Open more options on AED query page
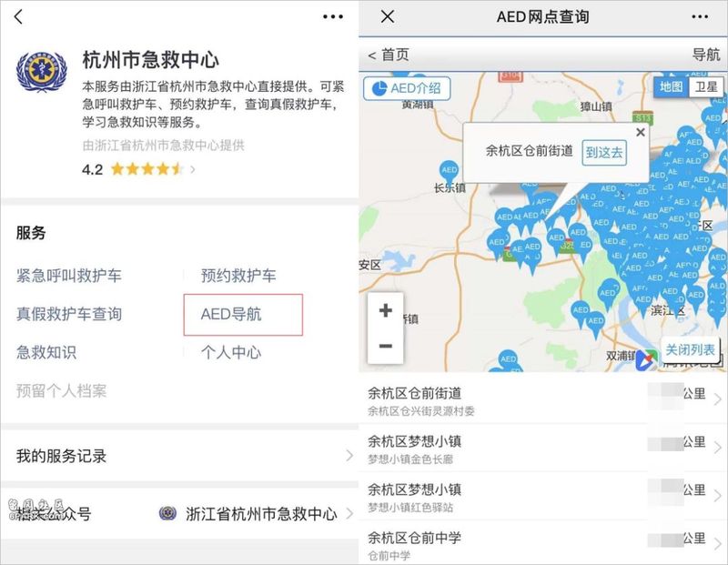Screen dimensions: 728x565 [700, 16]
